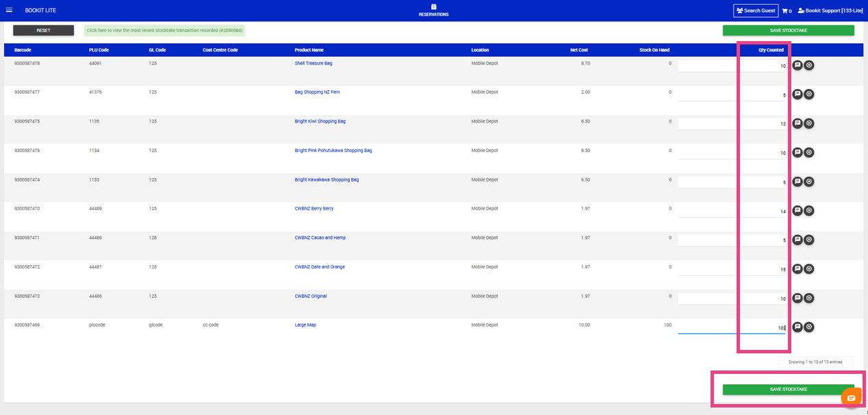Open the hamburger navigation menu
The height and width of the screenshot is (415, 868).
9,10
